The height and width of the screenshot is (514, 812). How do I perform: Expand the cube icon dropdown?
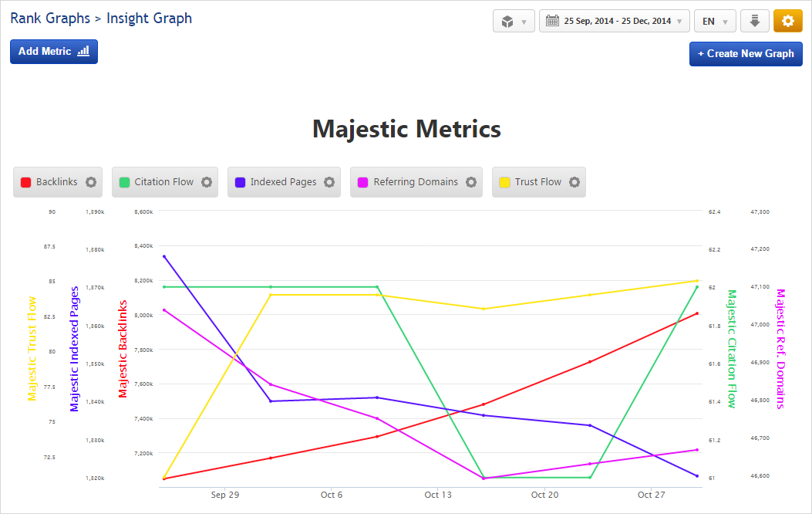[x=514, y=21]
